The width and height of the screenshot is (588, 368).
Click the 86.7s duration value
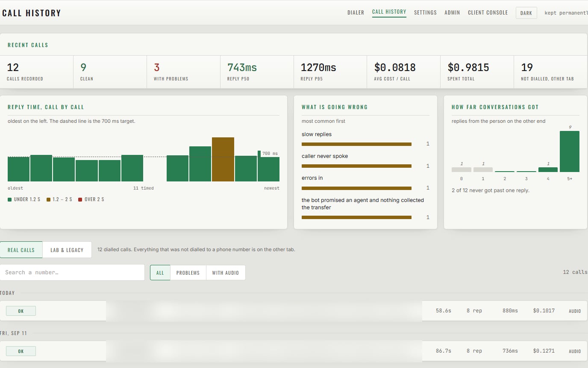click(x=444, y=351)
